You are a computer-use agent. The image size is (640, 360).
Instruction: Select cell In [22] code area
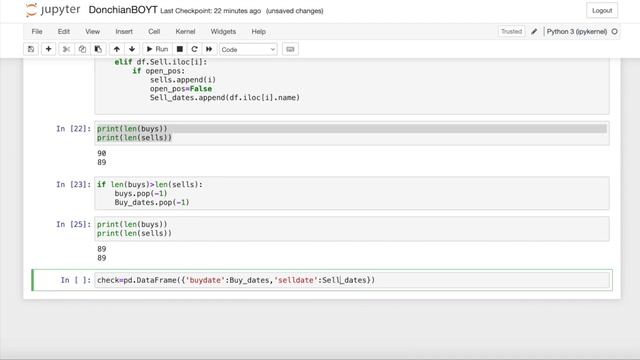[352, 133]
